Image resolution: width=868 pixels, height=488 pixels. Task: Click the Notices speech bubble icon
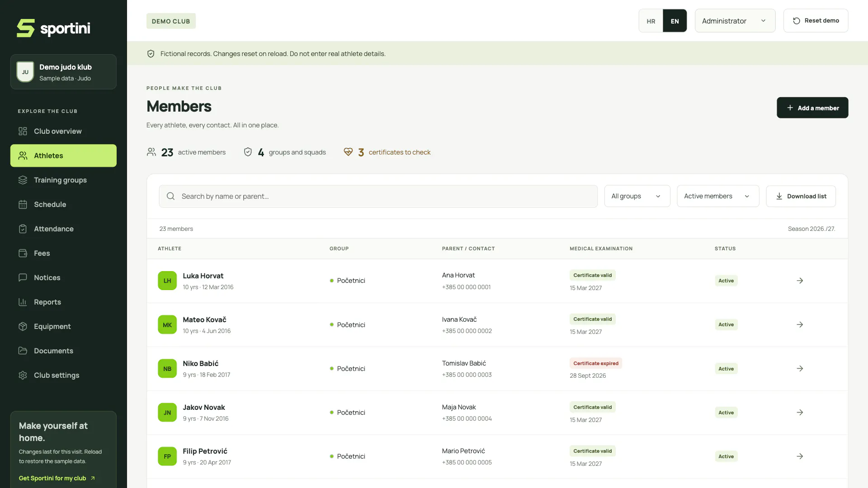coord(23,277)
